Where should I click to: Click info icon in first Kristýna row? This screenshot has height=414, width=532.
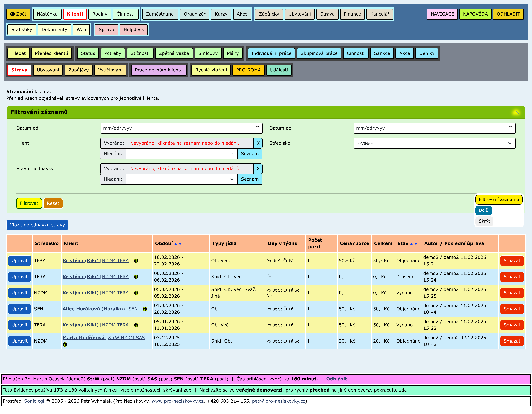point(136,261)
